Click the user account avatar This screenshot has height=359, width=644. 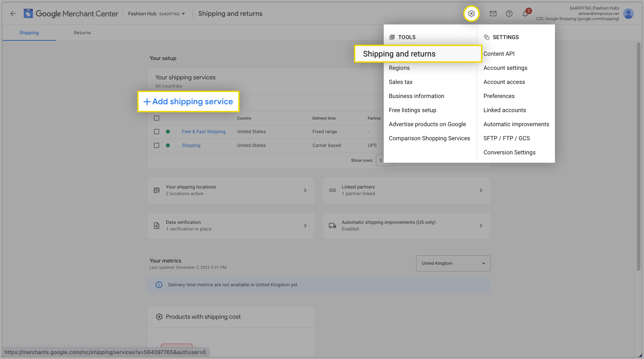628,14
